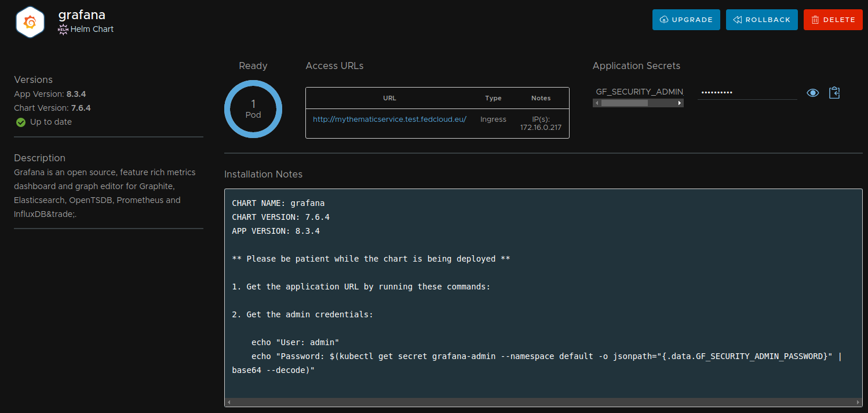Click the grafana application title

(82, 15)
